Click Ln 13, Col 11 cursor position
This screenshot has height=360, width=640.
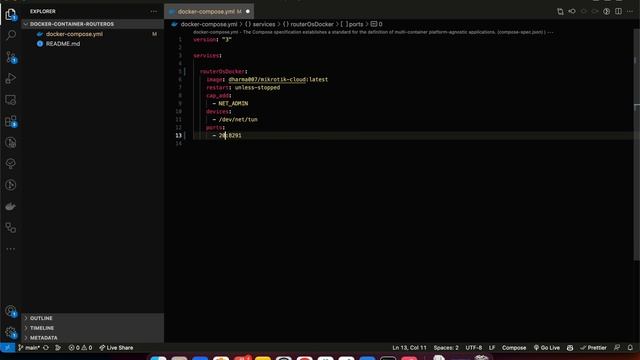[409, 348]
